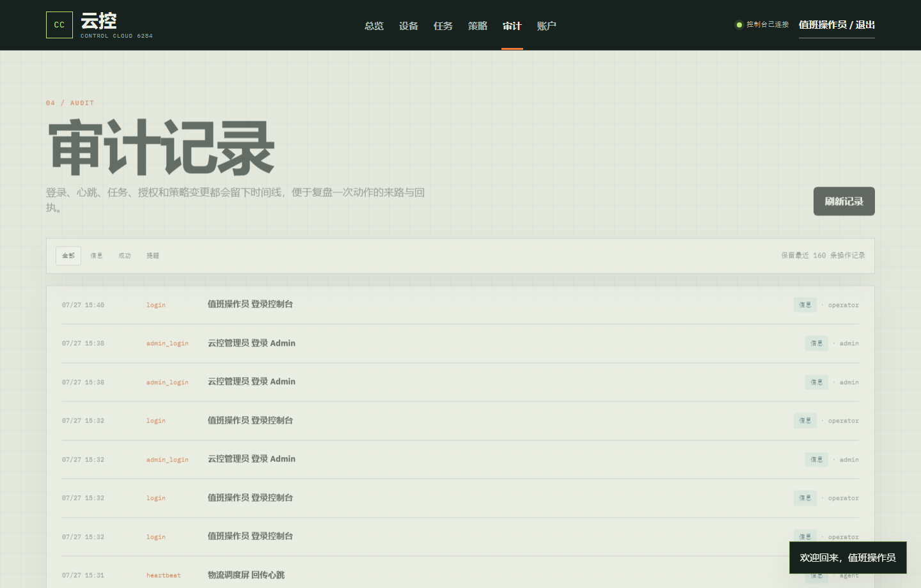Click the 控制台已连接 status indicator
The width and height of the screenshot is (921, 588).
[762, 25]
